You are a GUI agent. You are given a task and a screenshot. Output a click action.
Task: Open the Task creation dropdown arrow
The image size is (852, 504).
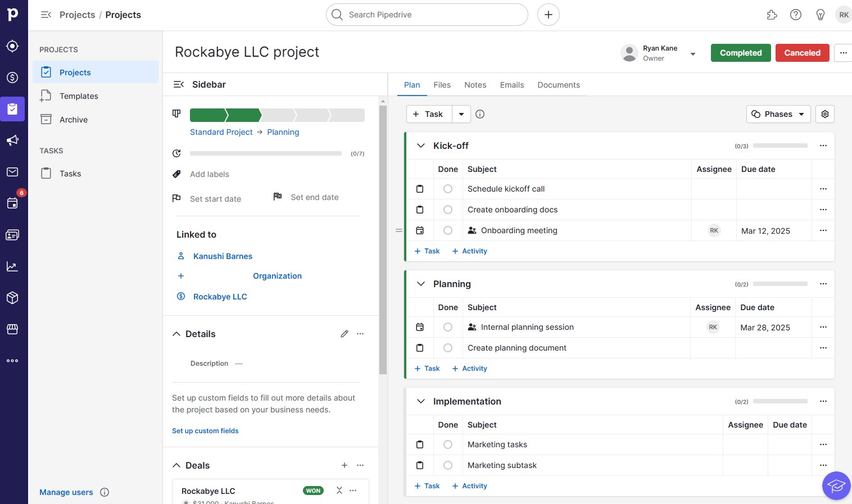pos(461,114)
